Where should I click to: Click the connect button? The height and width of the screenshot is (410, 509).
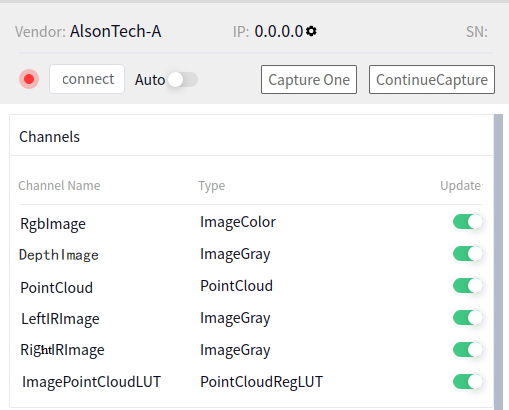coord(87,79)
